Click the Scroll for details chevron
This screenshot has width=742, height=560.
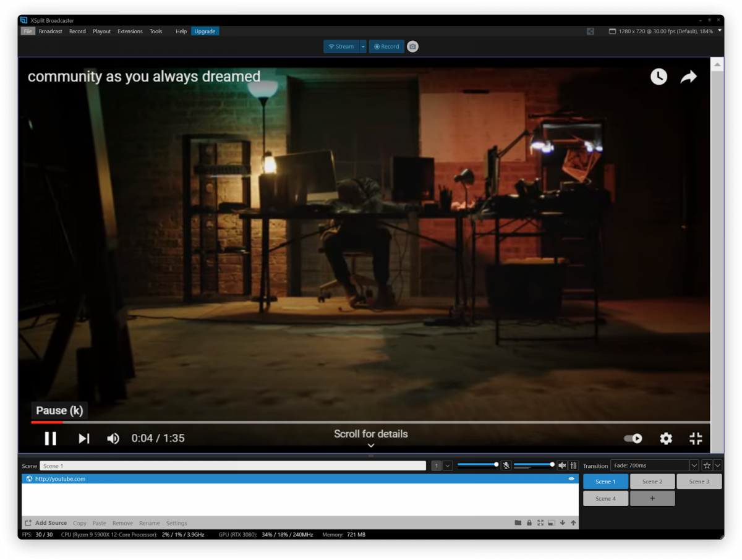point(371,445)
